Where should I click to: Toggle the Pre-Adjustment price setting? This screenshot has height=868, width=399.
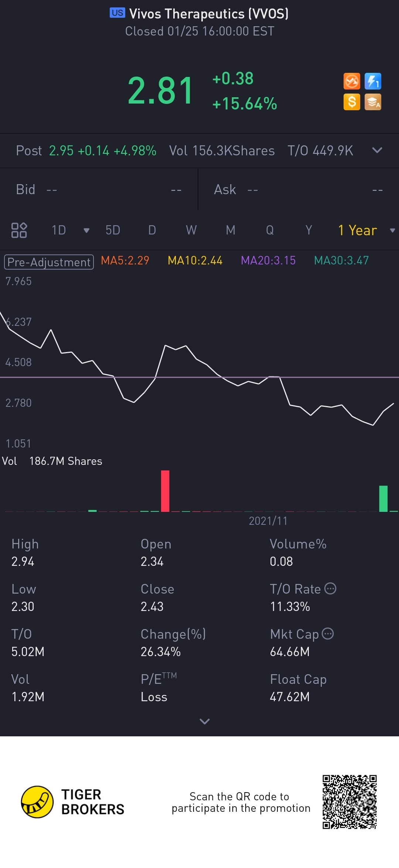49,262
